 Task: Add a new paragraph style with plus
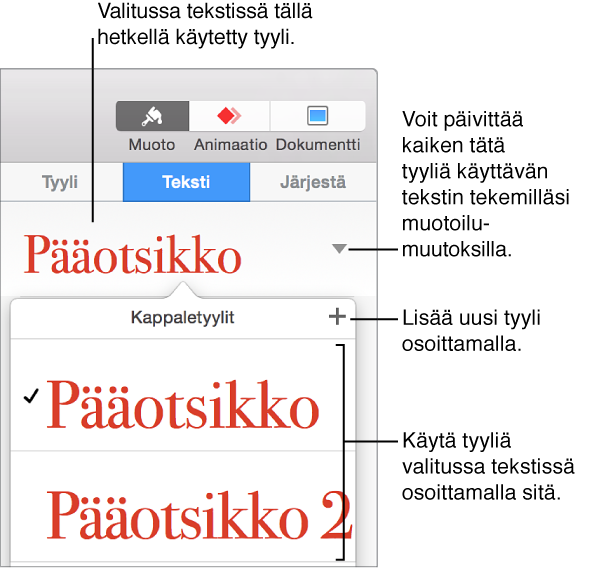click(337, 317)
